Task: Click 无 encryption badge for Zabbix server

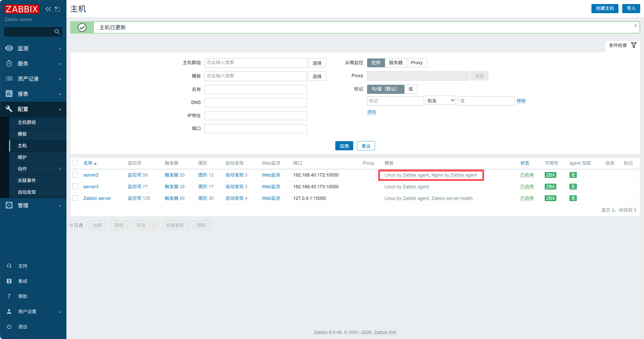Action: click(573, 198)
